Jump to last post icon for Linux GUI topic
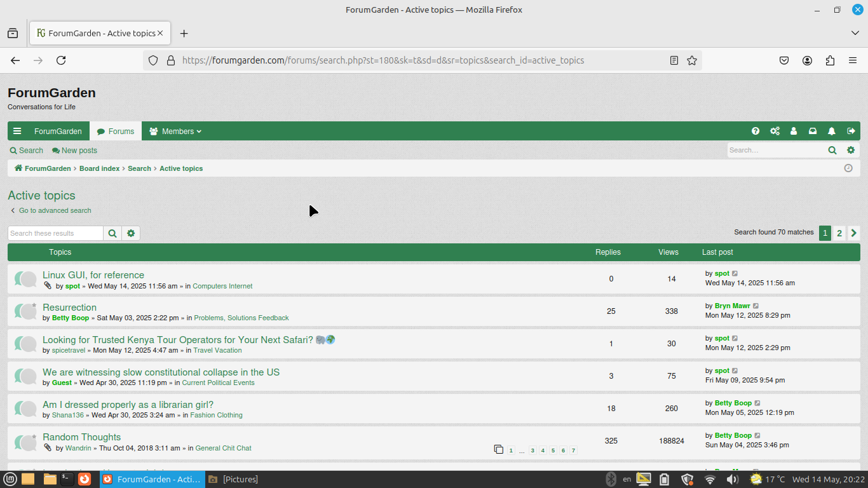This screenshot has width=868, height=488. click(735, 273)
